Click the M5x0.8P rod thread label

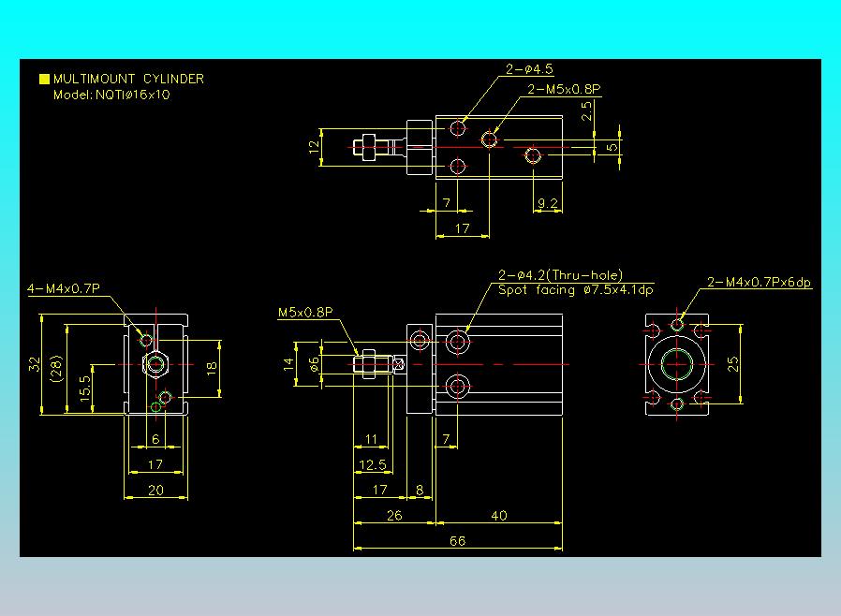point(305,312)
